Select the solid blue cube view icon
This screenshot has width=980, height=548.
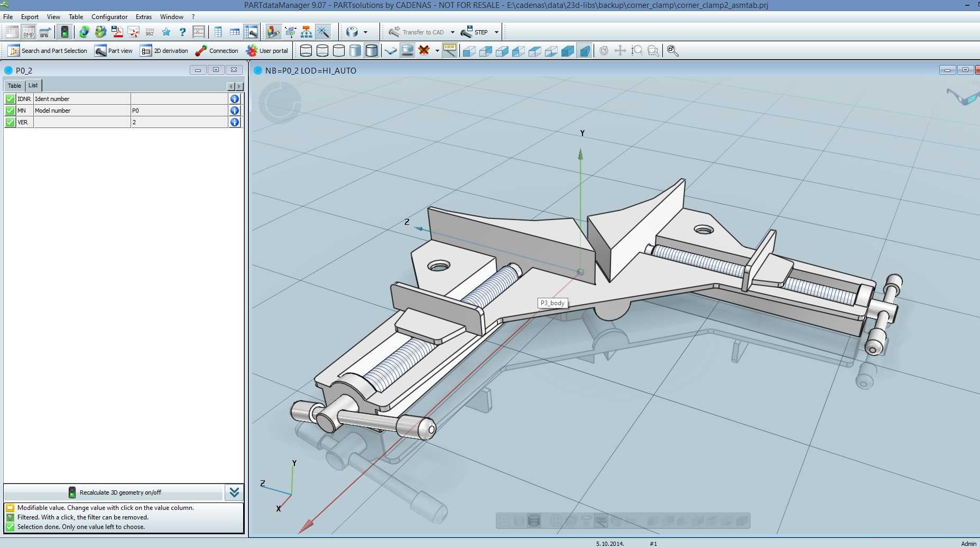tap(568, 51)
